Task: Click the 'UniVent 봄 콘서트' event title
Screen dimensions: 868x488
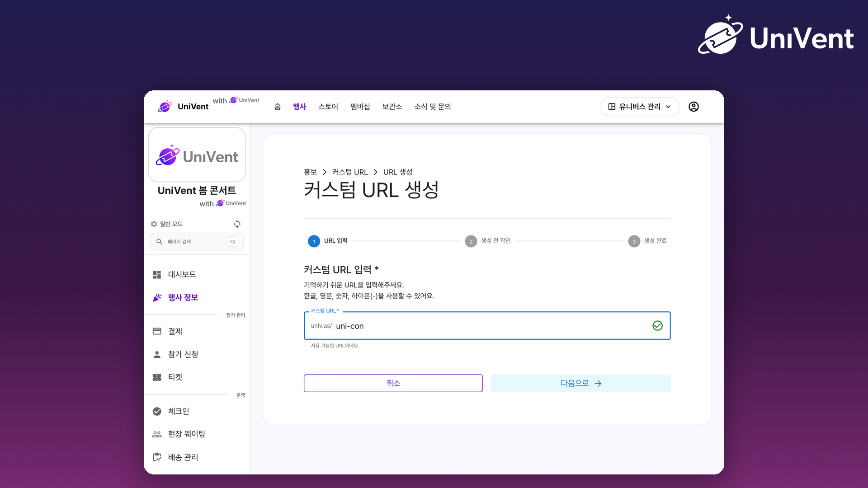Action: [x=197, y=191]
